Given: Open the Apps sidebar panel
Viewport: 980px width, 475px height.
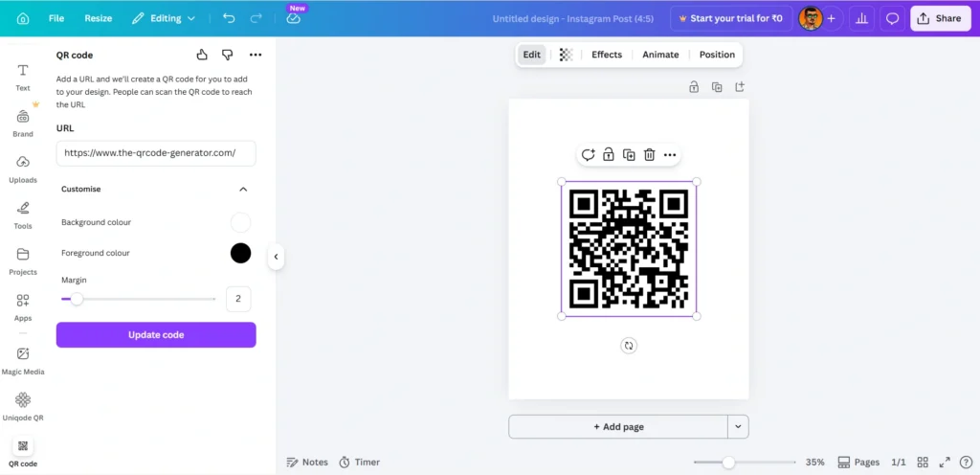Looking at the screenshot, I should (x=23, y=307).
